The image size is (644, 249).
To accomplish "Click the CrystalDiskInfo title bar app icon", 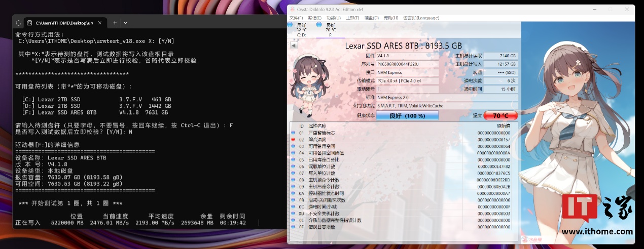I will coord(291,9).
